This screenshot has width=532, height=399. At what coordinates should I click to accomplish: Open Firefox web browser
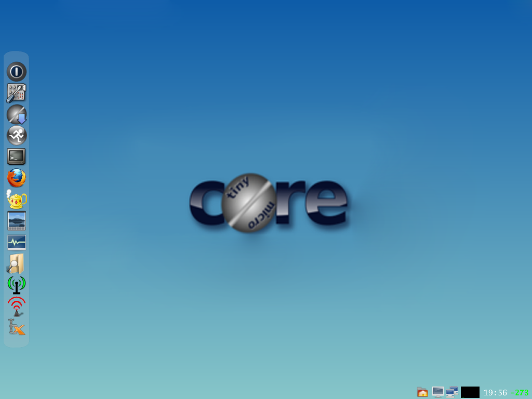click(17, 178)
